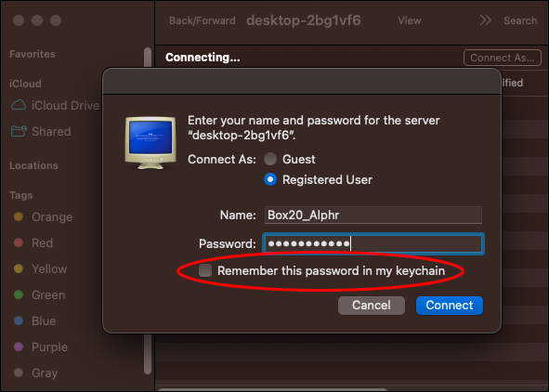The height and width of the screenshot is (392, 549).
Task: Choose the Guest radio button
Action: coord(270,159)
